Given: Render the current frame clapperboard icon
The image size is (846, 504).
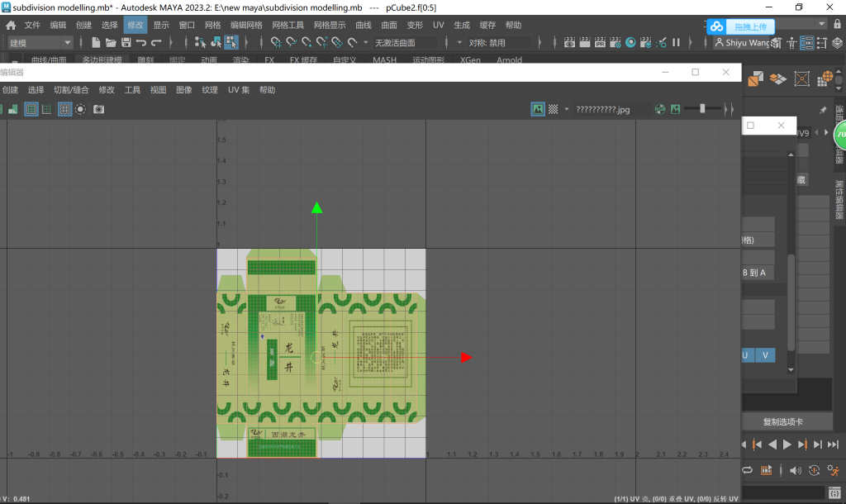Looking at the screenshot, I should (584, 43).
